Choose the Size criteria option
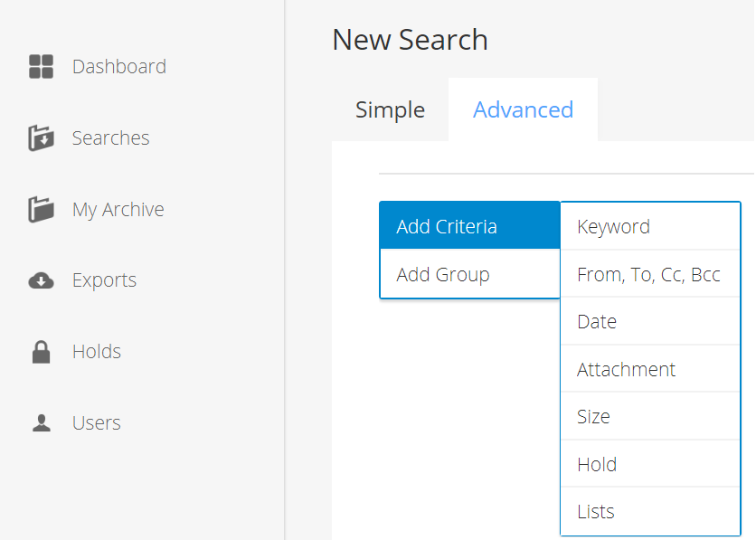Screen dimensions: 756x540 pyautogui.click(x=650, y=416)
